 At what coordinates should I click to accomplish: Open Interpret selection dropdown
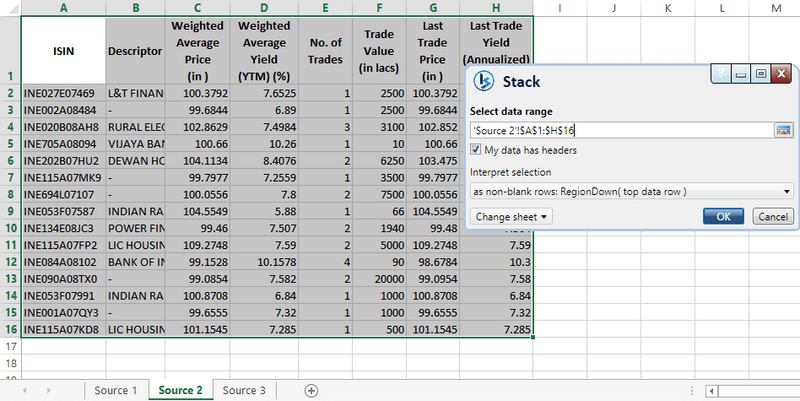632,191
